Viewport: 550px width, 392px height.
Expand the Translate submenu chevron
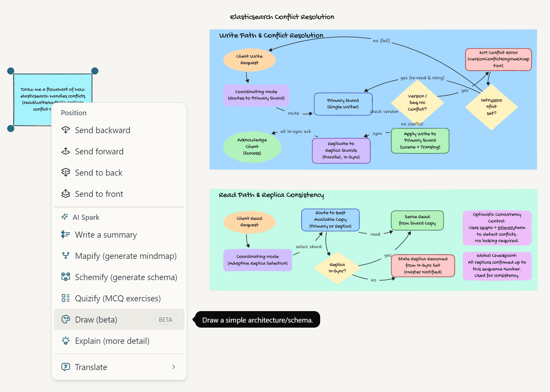point(173,367)
